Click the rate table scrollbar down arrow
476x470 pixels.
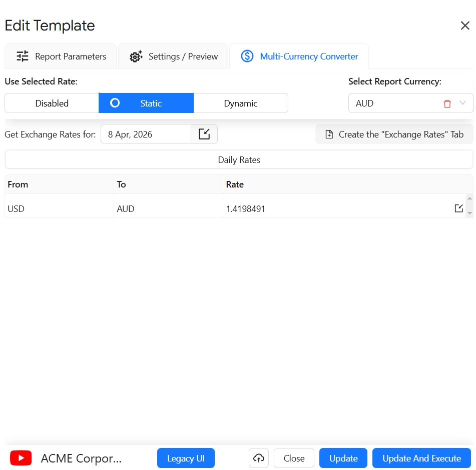click(x=469, y=213)
